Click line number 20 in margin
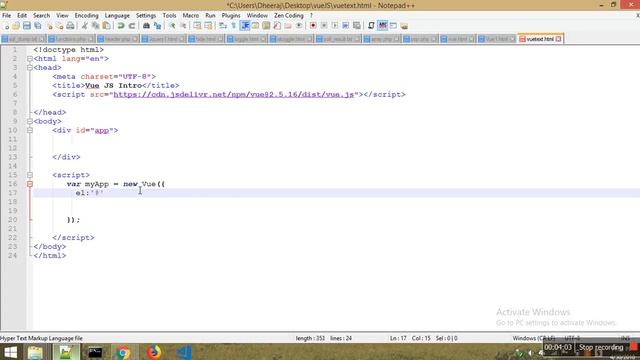Screen dimensions: 640x360 13,220
